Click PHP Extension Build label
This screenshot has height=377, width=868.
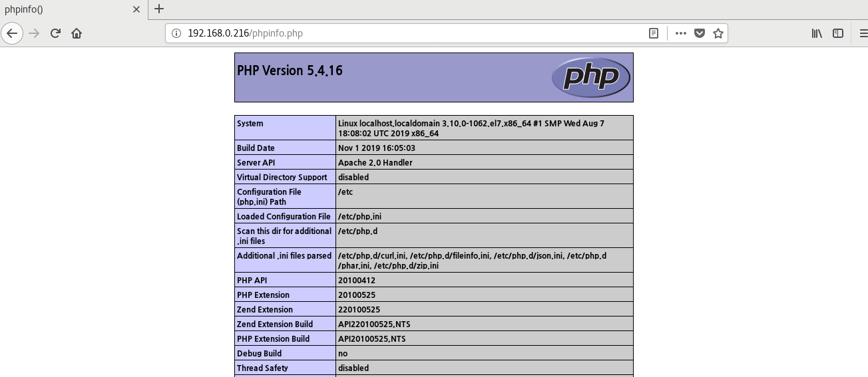click(x=273, y=339)
